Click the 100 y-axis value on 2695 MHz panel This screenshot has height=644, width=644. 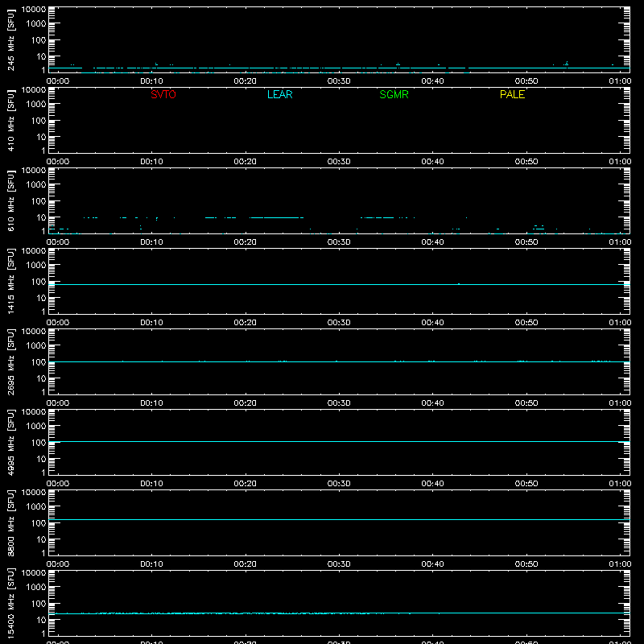pos(39,362)
